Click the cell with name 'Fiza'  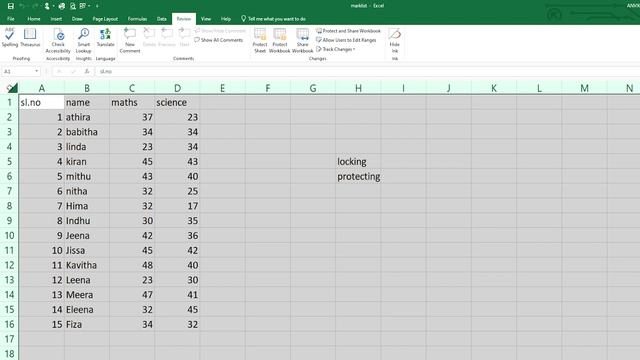(87, 324)
